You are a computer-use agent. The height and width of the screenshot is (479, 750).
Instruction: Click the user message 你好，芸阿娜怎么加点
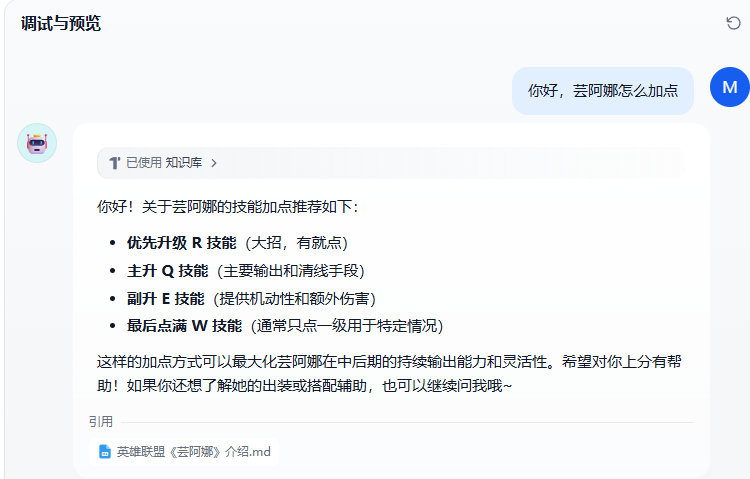pos(602,91)
